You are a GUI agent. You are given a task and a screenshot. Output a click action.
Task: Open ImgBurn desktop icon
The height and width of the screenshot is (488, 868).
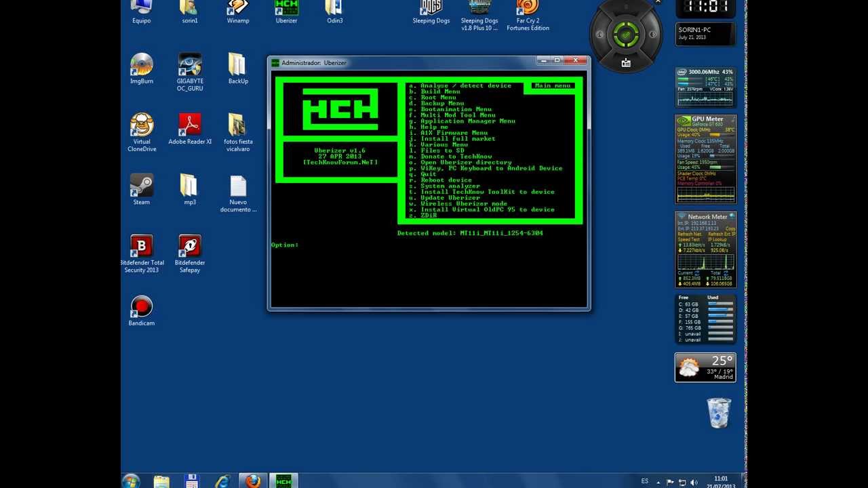tap(142, 68)
